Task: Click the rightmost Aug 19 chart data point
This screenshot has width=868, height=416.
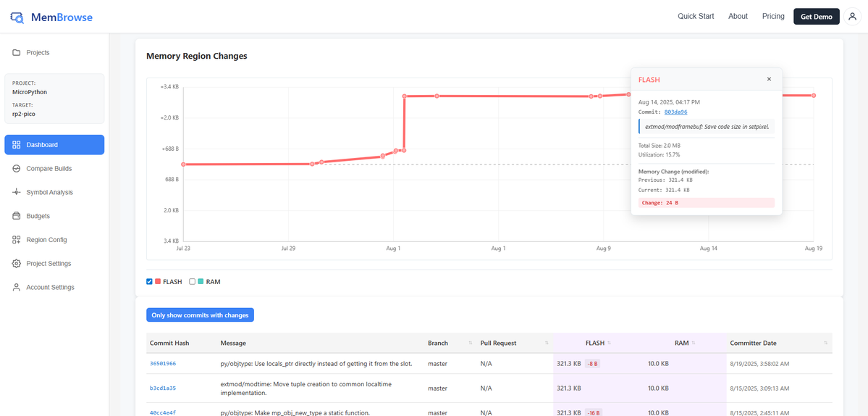Action: point(814,96)
